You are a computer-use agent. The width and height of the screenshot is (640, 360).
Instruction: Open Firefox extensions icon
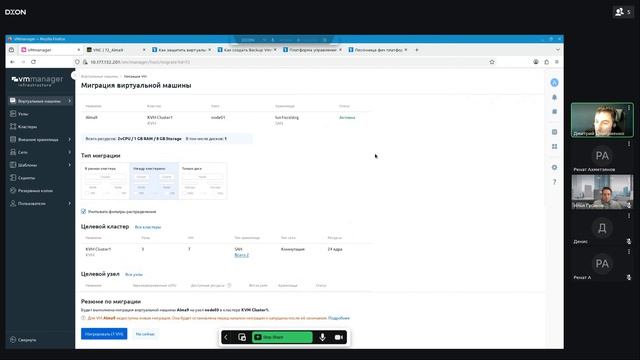click(x=547, y=62)
